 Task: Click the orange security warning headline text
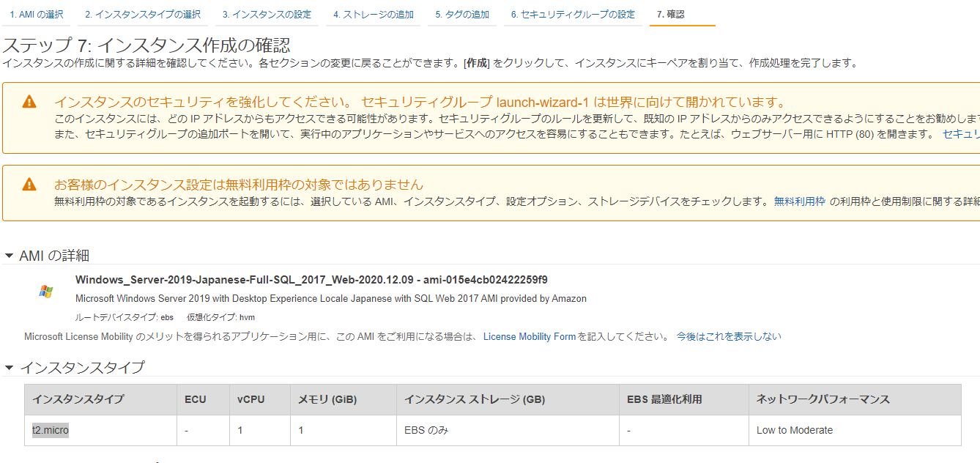(420, 102)
